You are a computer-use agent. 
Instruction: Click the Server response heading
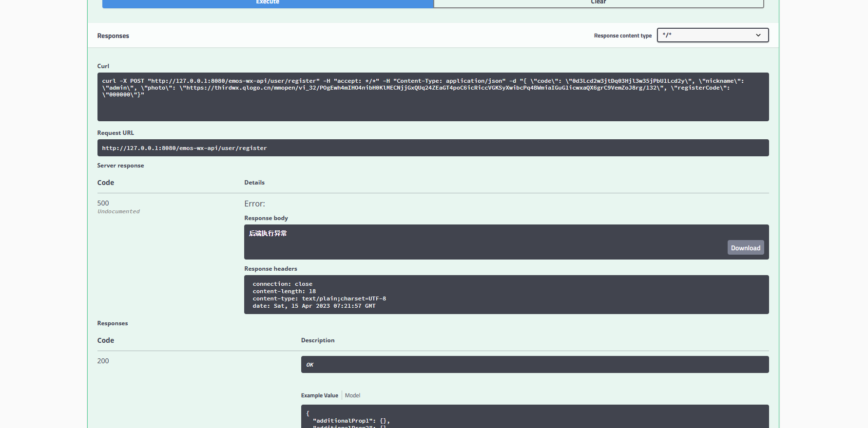pyautogui.click(x=120, y=166)
